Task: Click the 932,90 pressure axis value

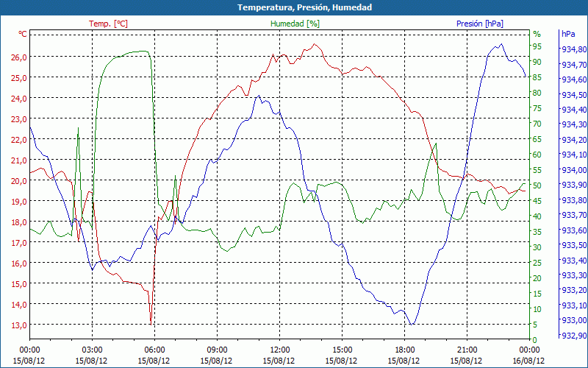Action: (x=574, y=336)
